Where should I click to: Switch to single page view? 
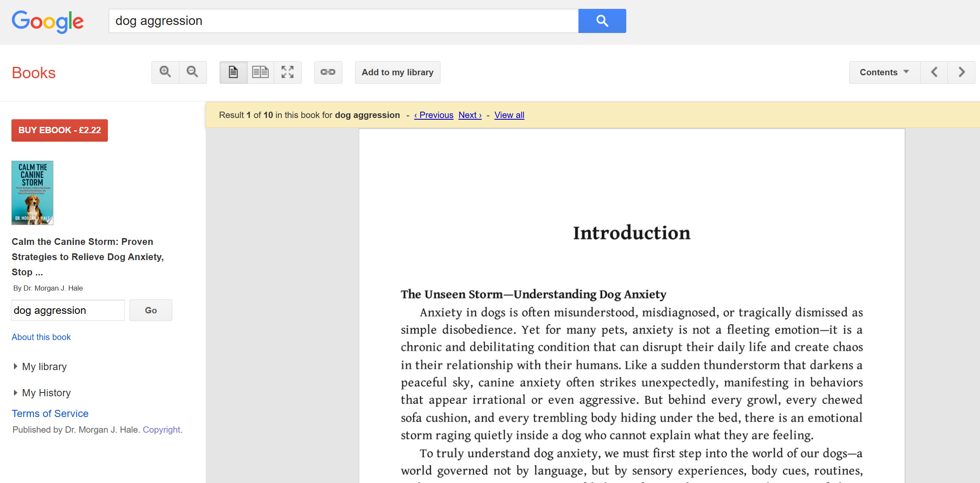tap(233, 72)
